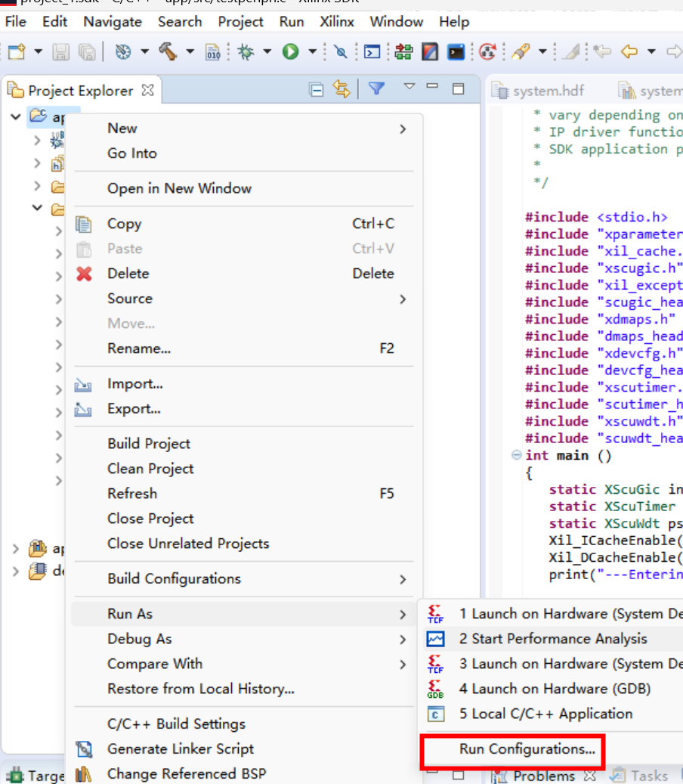Click the terminal console toolbar icon

pyautogui.click(x=372, y=51)
